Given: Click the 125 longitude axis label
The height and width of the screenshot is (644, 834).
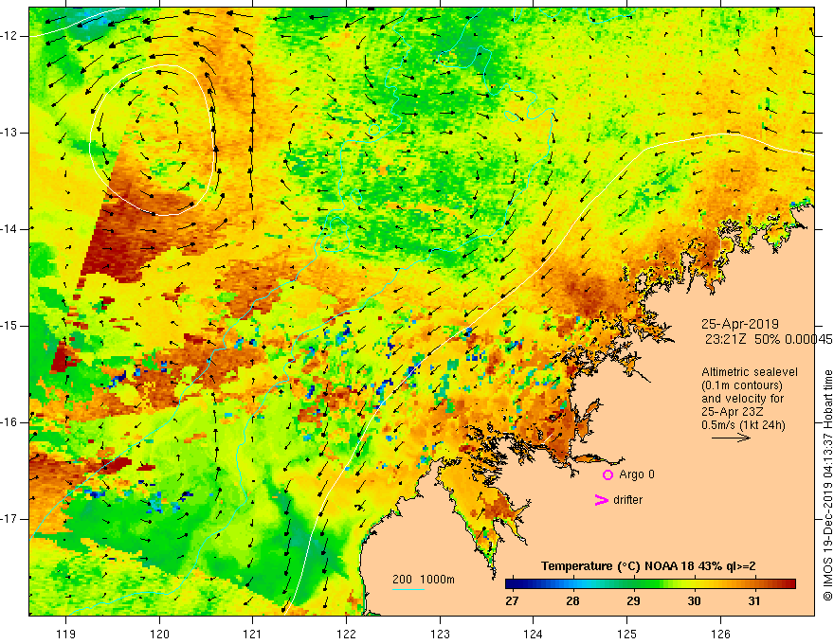Looking at the screenshot, I should coord(627,634).
